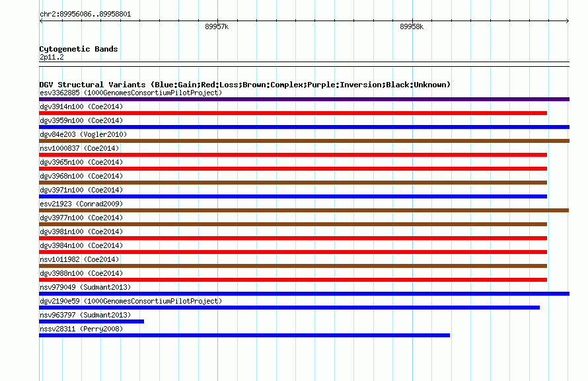Open the nsv963797 (Sudmant2013) label

[x=85, y=315]
